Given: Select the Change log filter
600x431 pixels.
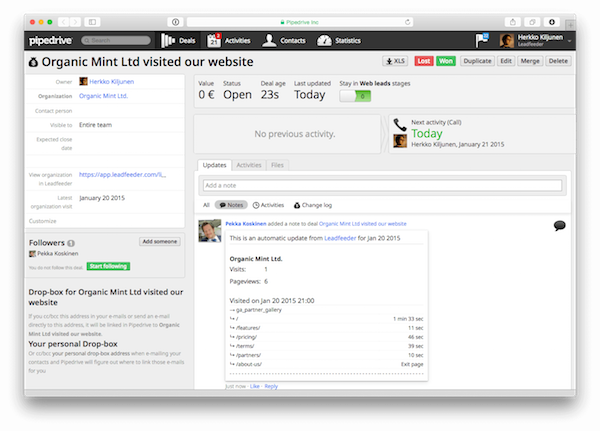Looking at the screenshot, I should coord(313,205).
